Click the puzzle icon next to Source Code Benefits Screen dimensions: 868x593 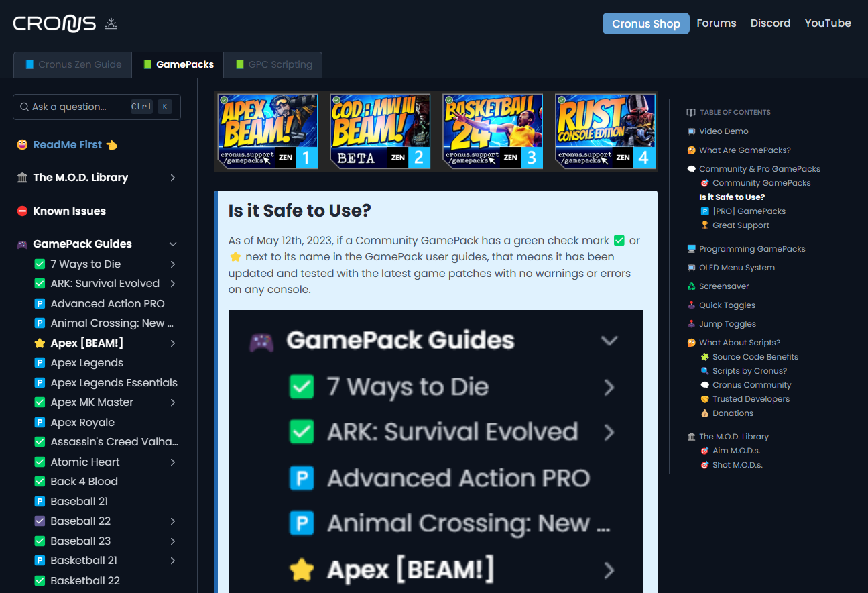706,356
